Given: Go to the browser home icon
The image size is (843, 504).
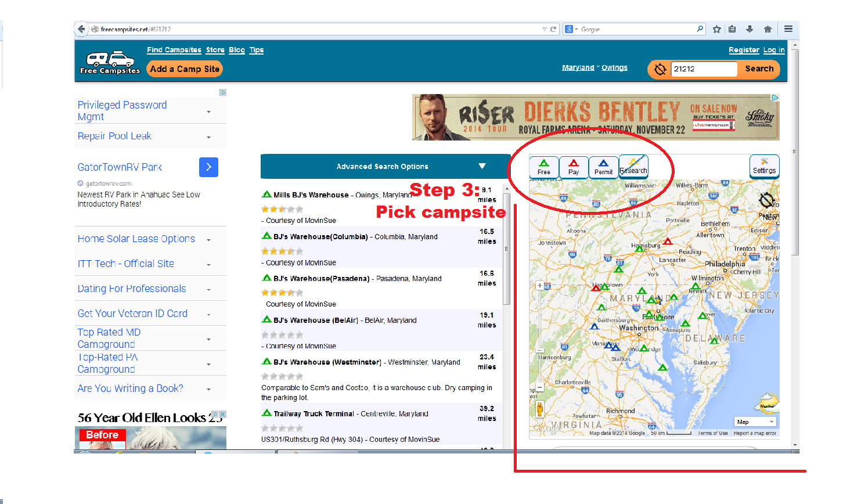Looking at the screenshot, I should (x=768, y=29).
